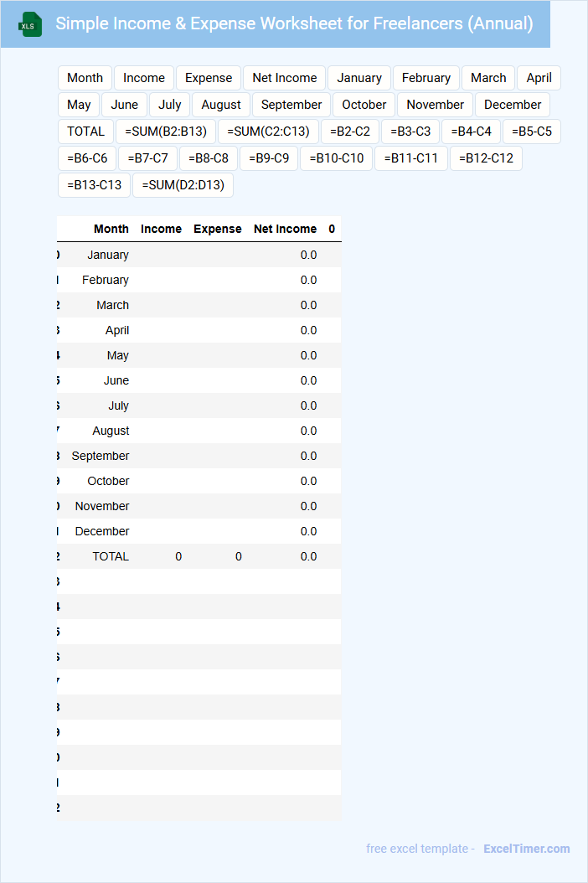Select the "free excel template -" footer text
The width and height of the screenshot is (588, 883).
pos(420,849)
